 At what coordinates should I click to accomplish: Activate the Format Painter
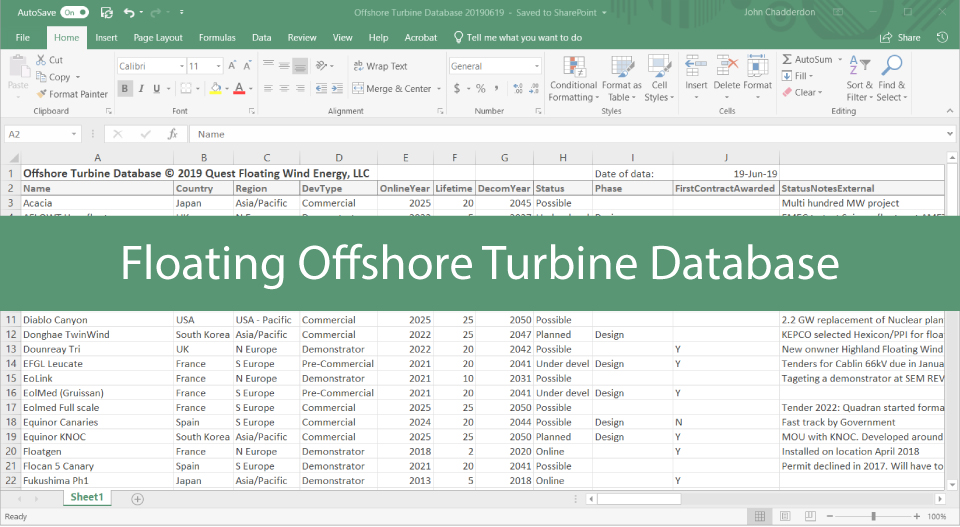click(x=72, y=94)
